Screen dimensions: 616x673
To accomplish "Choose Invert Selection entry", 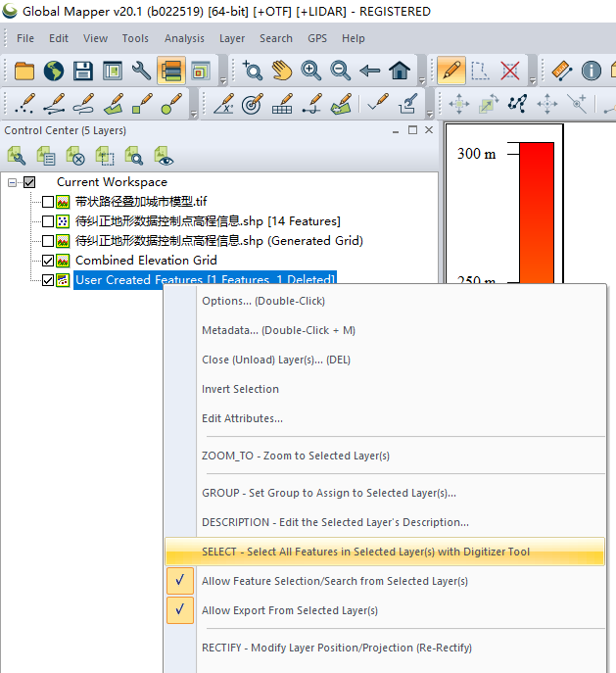I will pyautogui.click(x=385, y=389).
